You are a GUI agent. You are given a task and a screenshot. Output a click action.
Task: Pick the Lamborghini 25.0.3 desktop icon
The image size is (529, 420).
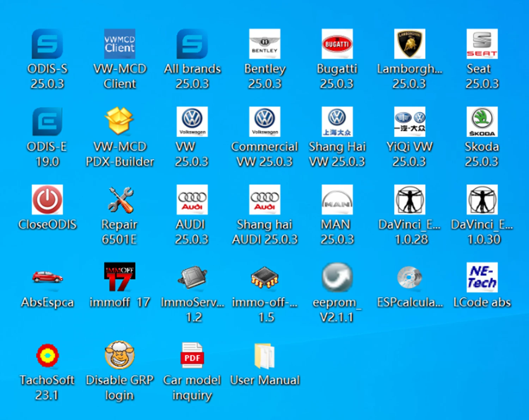click(409, 44)
